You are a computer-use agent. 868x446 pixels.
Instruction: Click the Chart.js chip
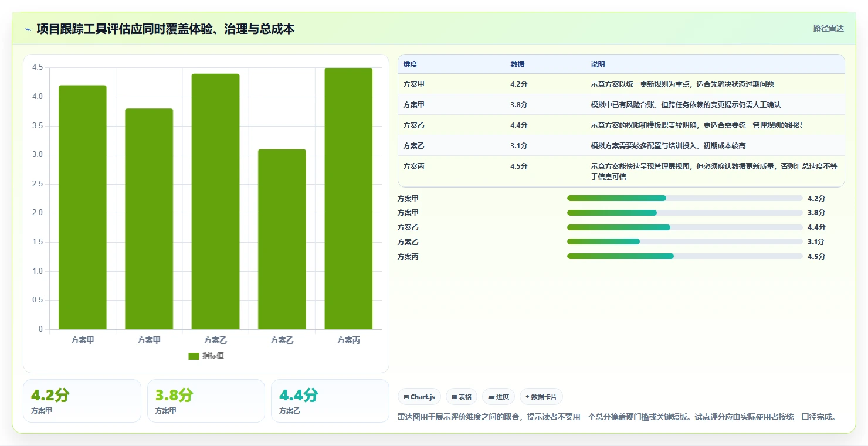coord(419,397)
